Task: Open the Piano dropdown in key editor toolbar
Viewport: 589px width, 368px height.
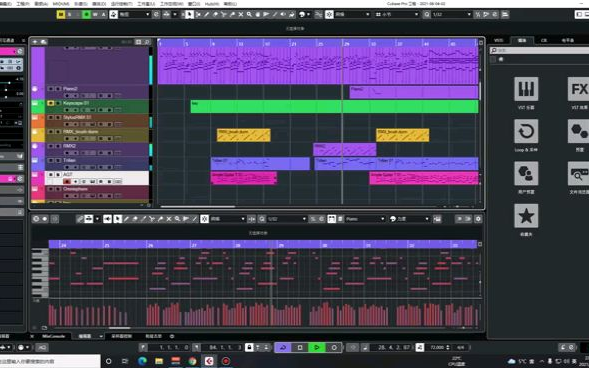Action: coord(365,219)
